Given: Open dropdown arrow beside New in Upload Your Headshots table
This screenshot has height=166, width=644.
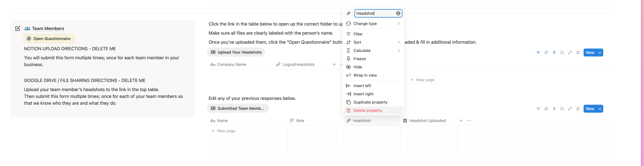Looking at the screenshot, I should [600, 52].
